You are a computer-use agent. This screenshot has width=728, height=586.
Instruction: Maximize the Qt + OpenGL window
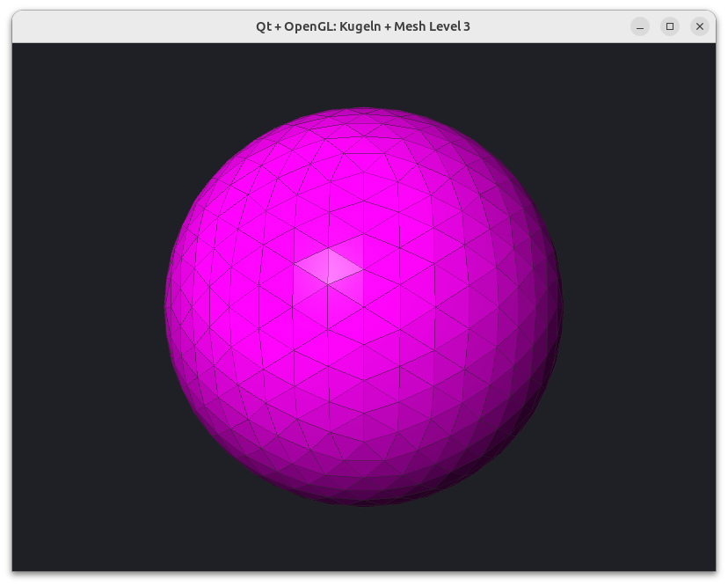tap(669, 26)
